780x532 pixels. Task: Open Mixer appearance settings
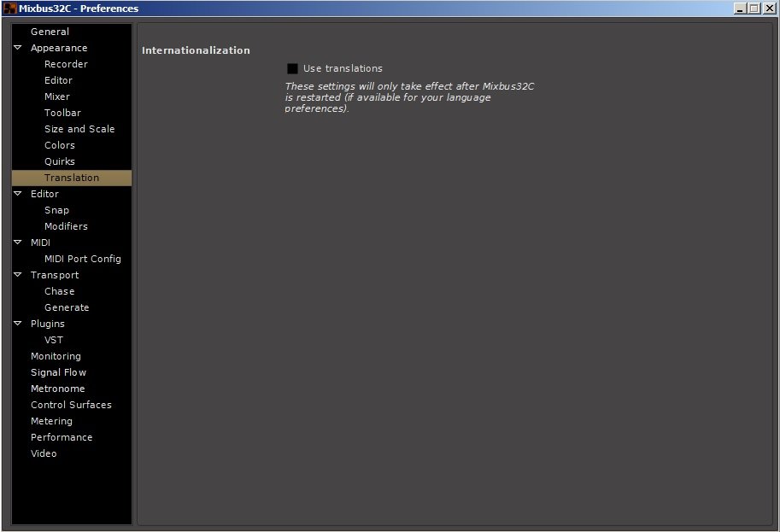(x=56, y=96)
